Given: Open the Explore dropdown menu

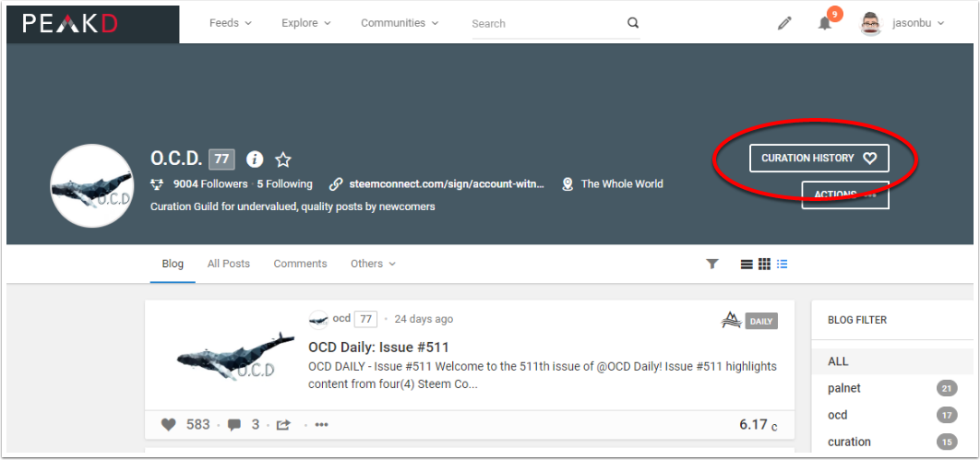Looking at the screenshot, I should point(305,23).
